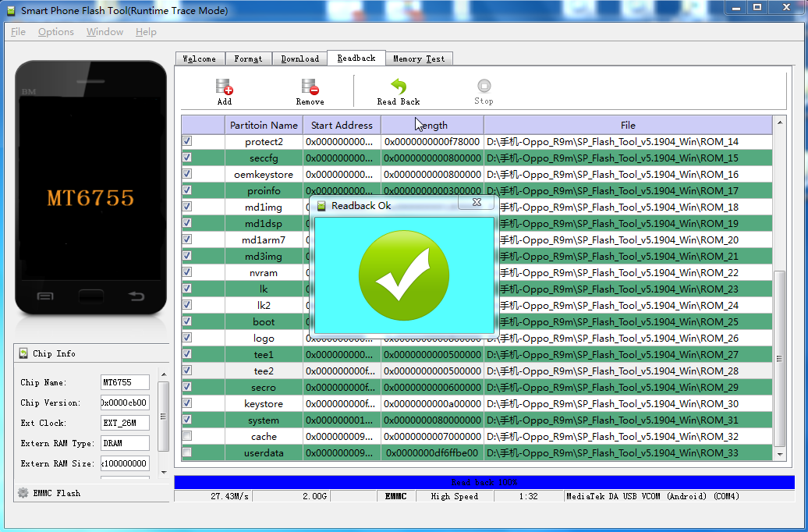Image resolution: width=808 pixels, height=532 pixels.
Task: Click length cell 0x0000000080000000
Action: [x=432, y=420]
